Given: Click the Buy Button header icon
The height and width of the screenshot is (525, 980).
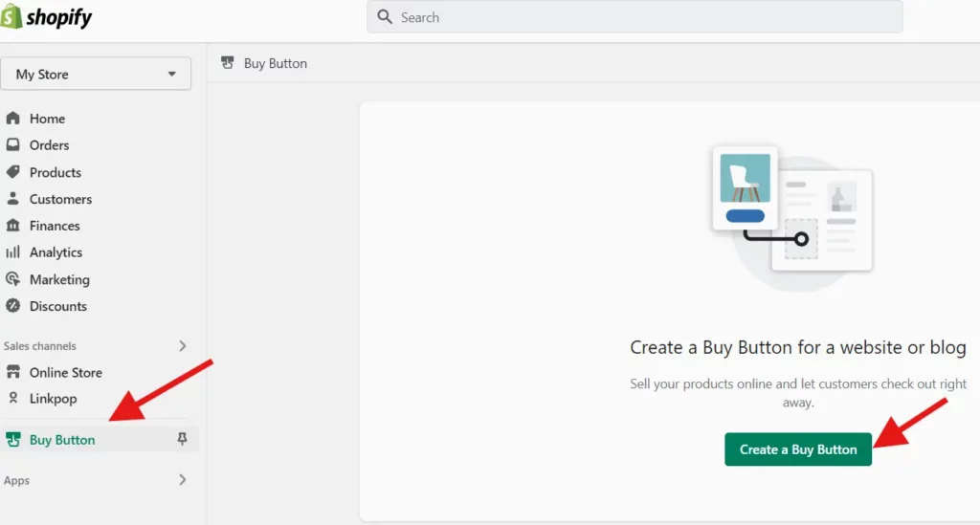Looking at the screenshot, I should click(228, 62).
